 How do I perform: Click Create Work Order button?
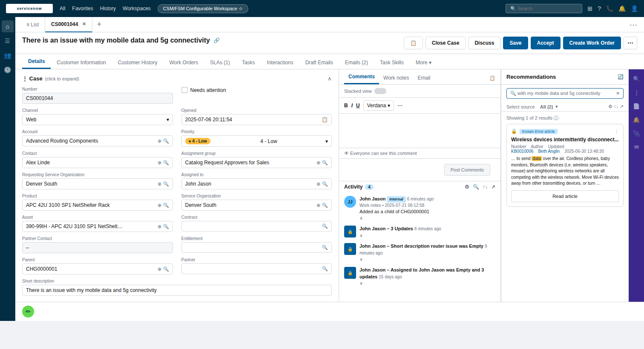tap(592, 43)
